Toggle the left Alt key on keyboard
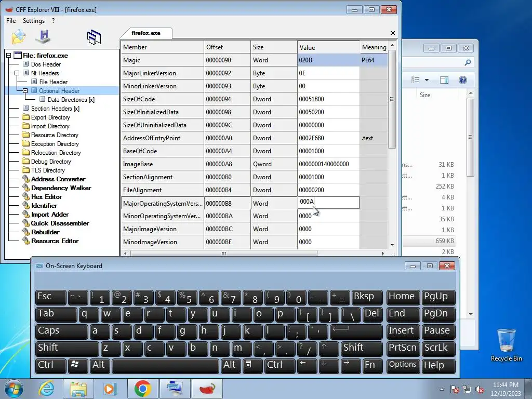 [100, 366]
